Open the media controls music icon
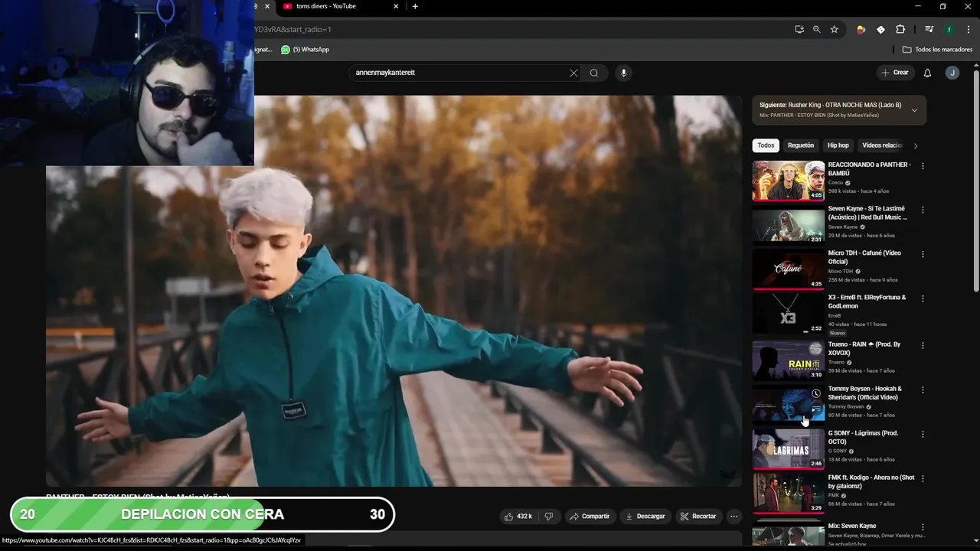 coord(929,29)
